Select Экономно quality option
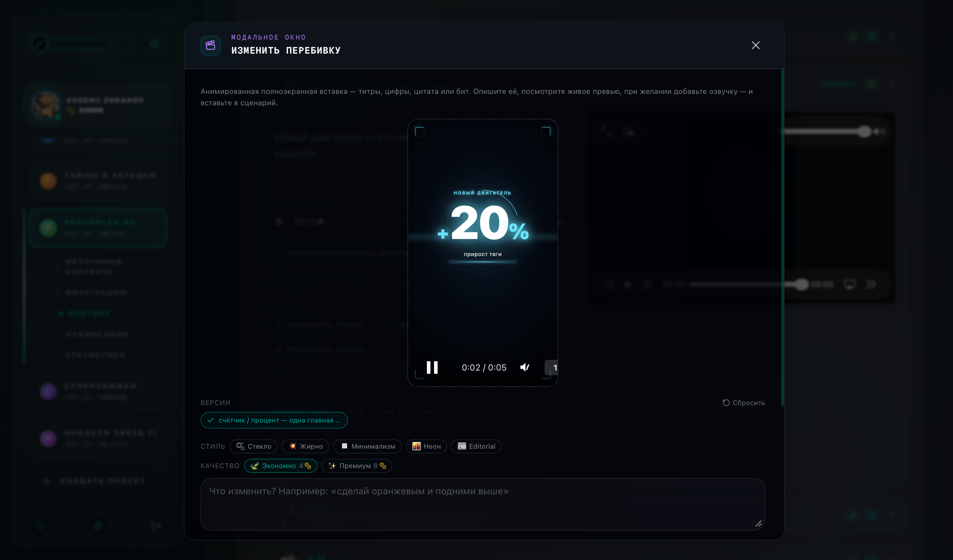 pyautogui.click(x=281, y=466)
